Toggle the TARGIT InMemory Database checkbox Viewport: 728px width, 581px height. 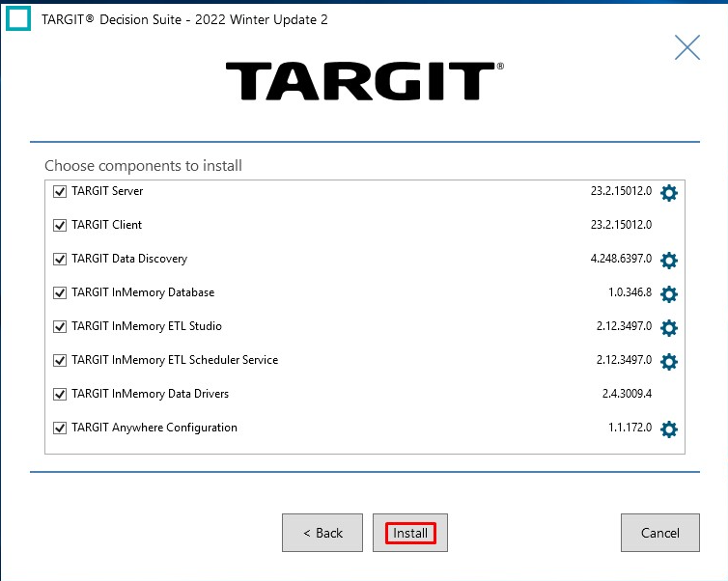point(60,292)
